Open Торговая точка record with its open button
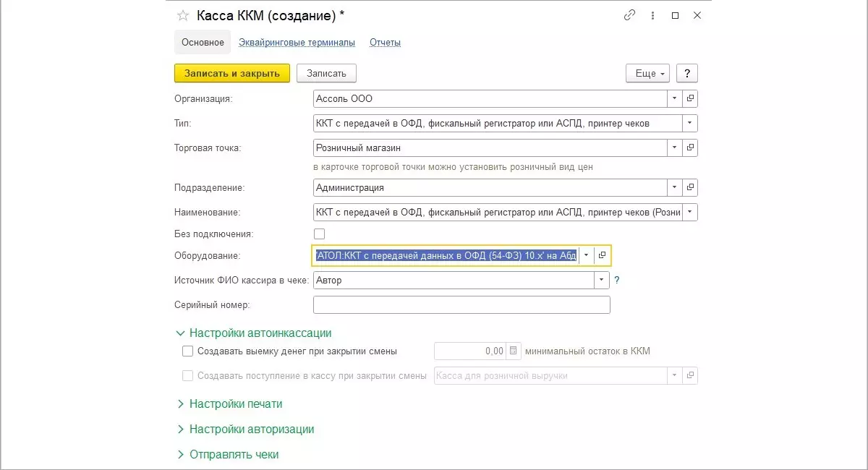 pos(690,148)
